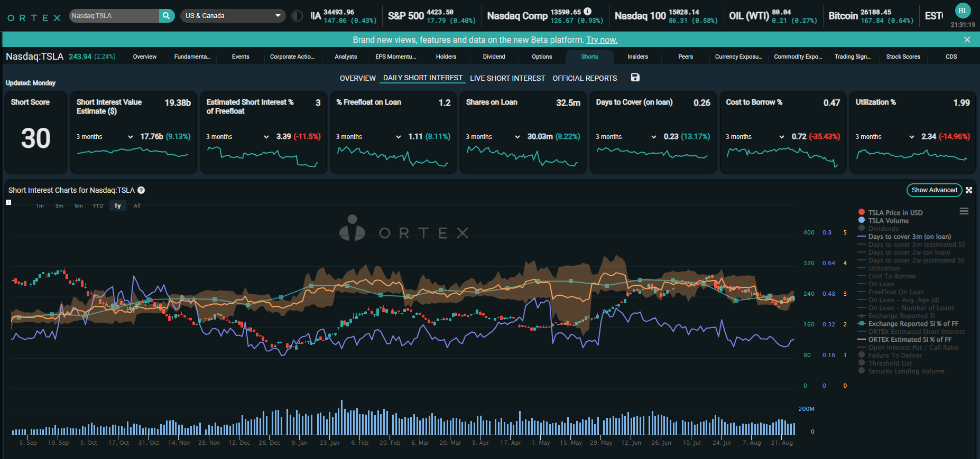Viewport: 980px width, 459px height.
Task: Open the Stock Scores tab
Action: tap(903, 57)
